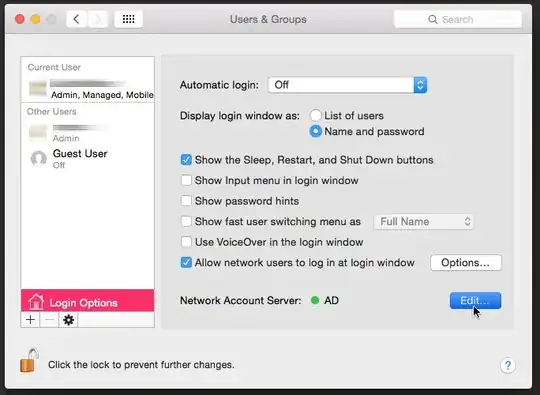Screen dimensions: 540x395
Task: Open the Automatic login dropdown
Action: tap(347, 85)
